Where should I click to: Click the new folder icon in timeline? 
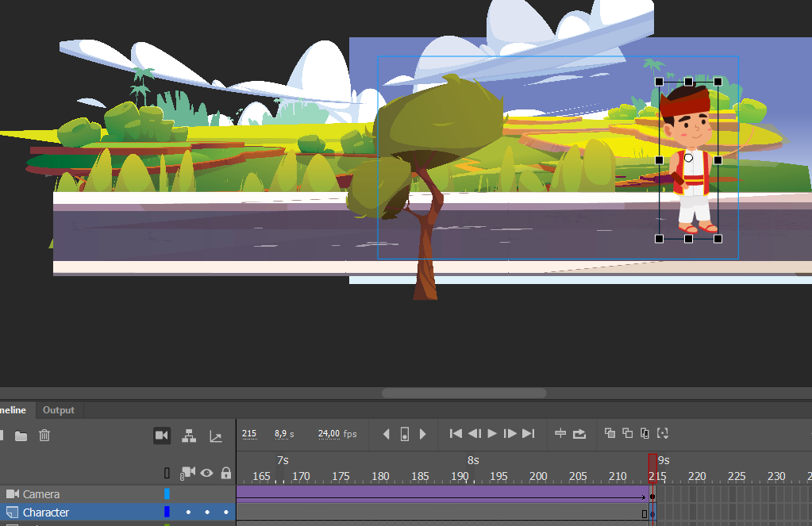click(x=21, y=436)
